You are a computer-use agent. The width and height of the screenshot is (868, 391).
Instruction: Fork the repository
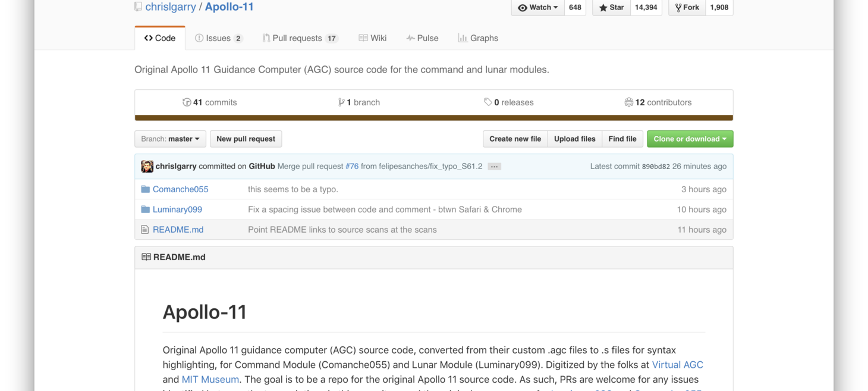click(687, 8)
